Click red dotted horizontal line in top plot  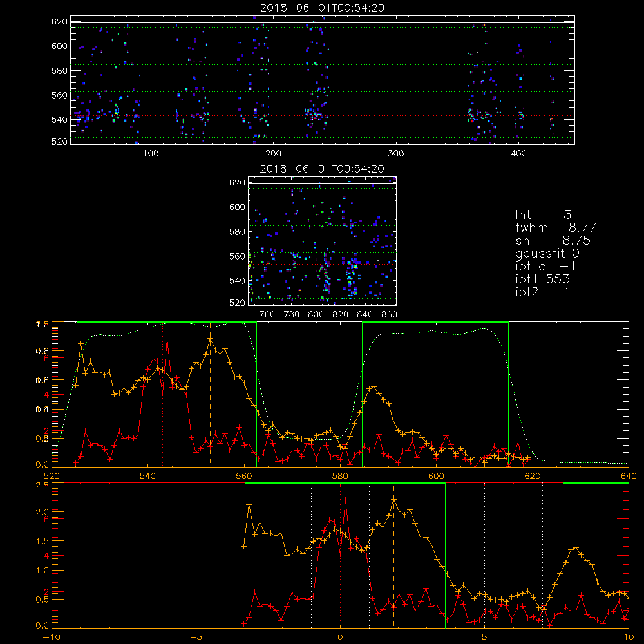323,116
